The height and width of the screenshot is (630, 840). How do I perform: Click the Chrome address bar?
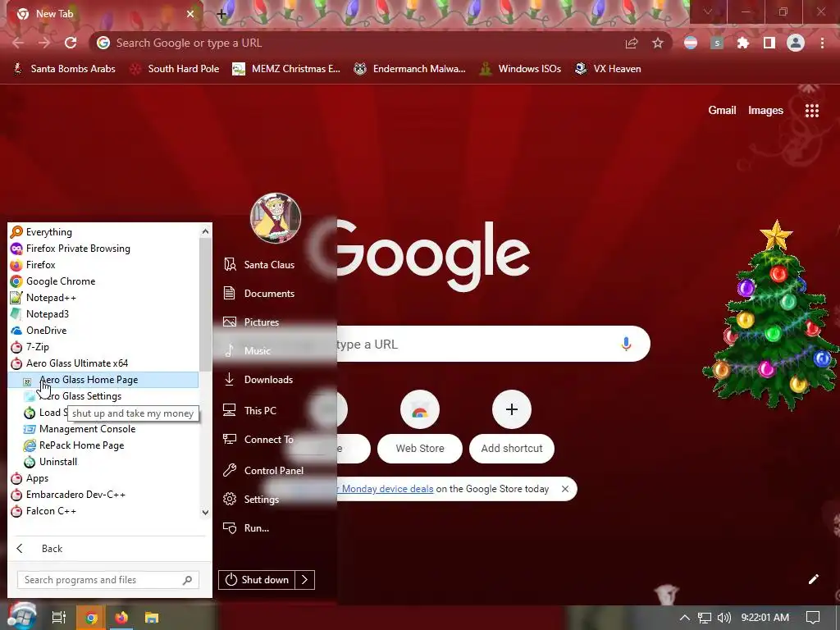point(354,43)
